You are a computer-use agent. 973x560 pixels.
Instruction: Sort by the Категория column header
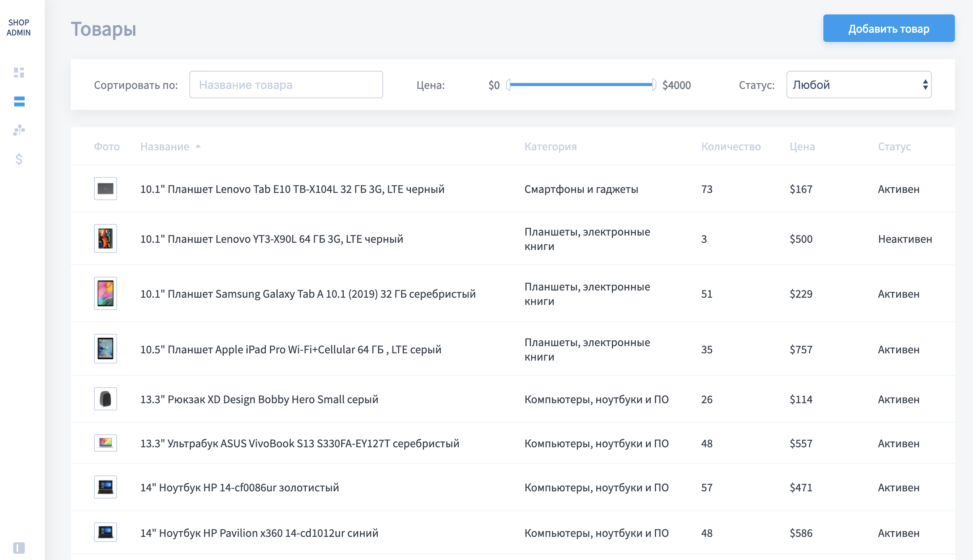point(550,147)
